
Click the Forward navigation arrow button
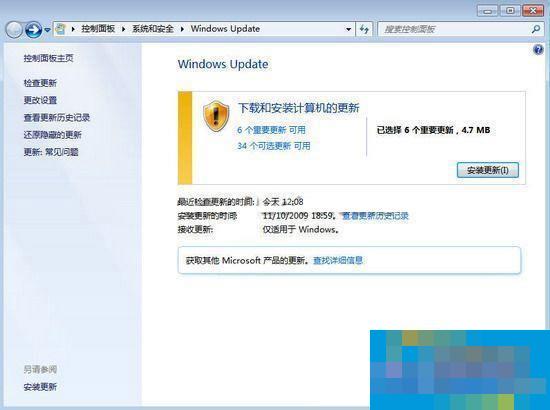pos(34,30)
